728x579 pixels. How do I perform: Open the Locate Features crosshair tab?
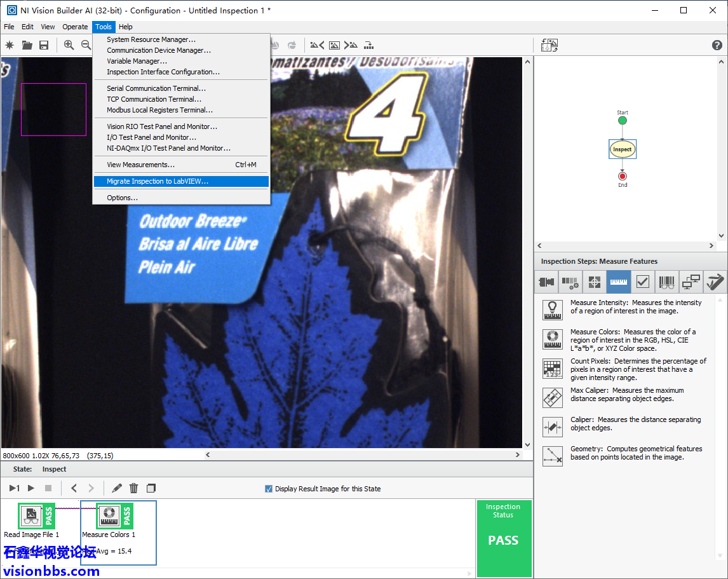pyautogui.click(x=595, y=282)
